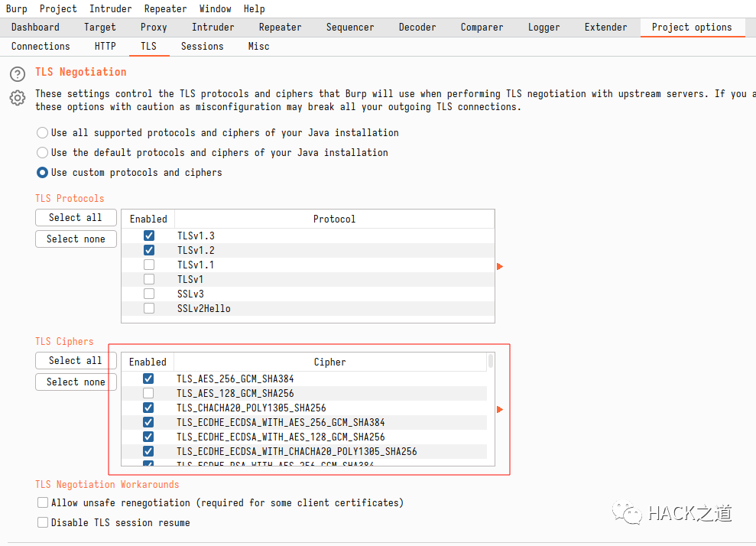The height and width of the screenshot is (546, 756).
Task: Open the Intruder menu in menu bar
Action: click(110, 8)
